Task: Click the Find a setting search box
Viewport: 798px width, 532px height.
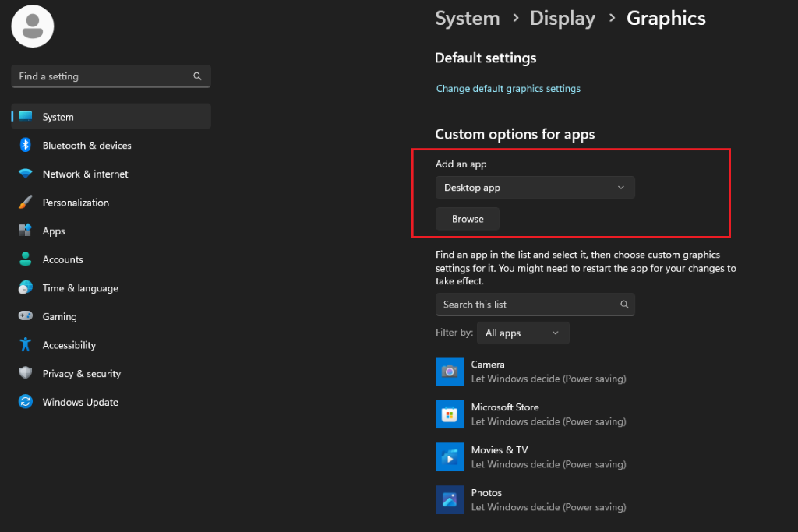Action: coord(111,76)
